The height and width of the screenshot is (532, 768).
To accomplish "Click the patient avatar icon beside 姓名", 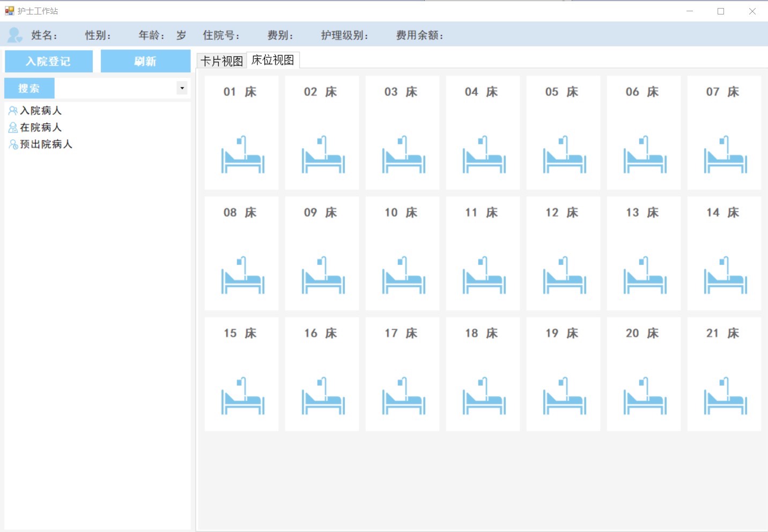I will point(14,35).
